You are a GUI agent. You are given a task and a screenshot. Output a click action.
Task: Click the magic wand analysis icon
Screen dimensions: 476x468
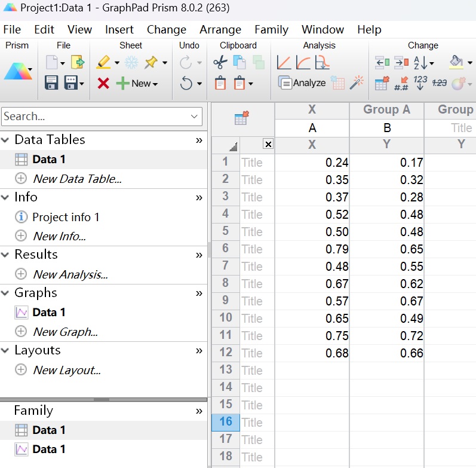pos(357,83)
